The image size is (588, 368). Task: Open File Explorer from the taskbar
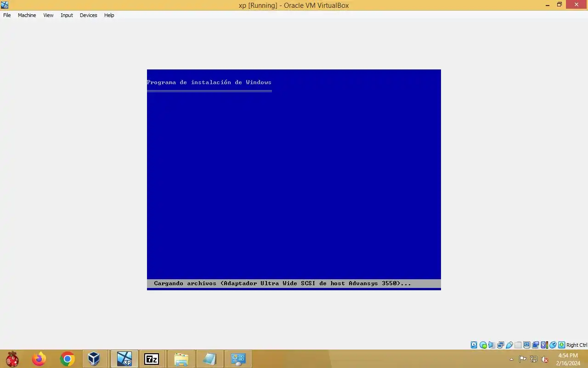coord(181,359)
